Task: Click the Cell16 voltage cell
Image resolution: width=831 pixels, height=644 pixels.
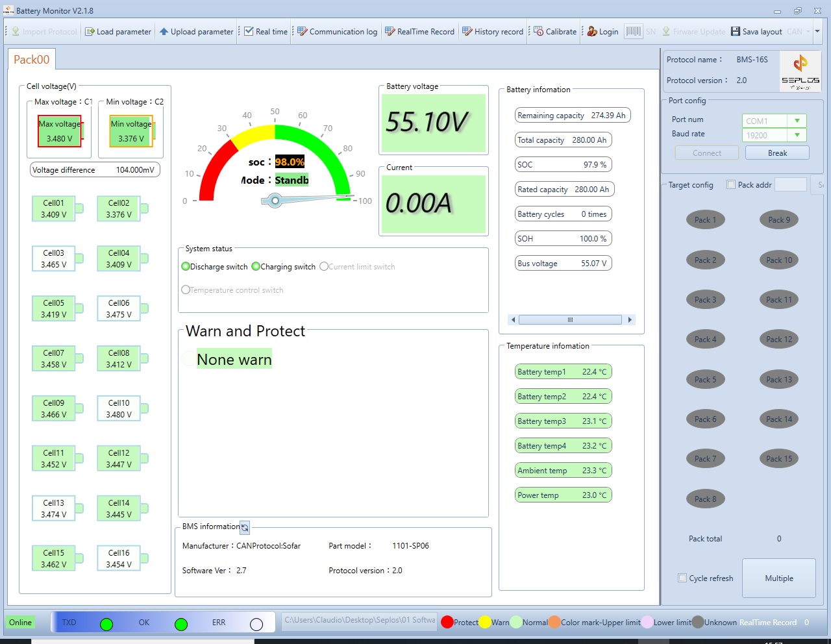Action: (119, 558)
